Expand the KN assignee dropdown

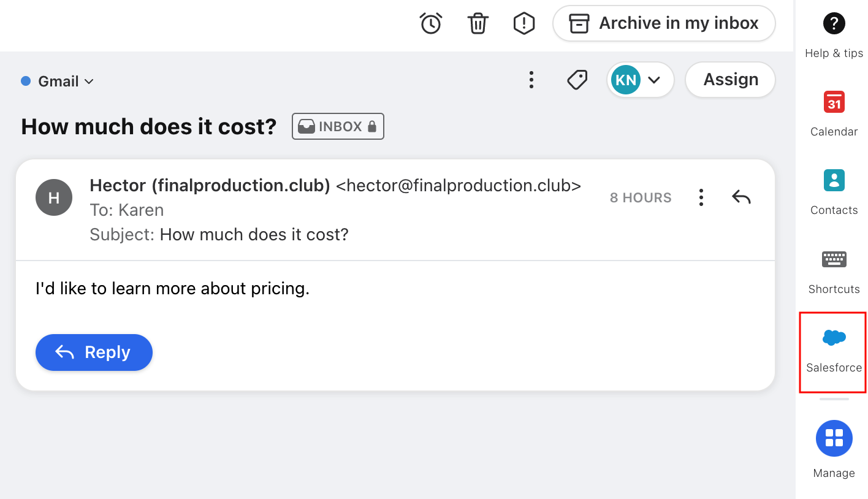tap(641, 80)
